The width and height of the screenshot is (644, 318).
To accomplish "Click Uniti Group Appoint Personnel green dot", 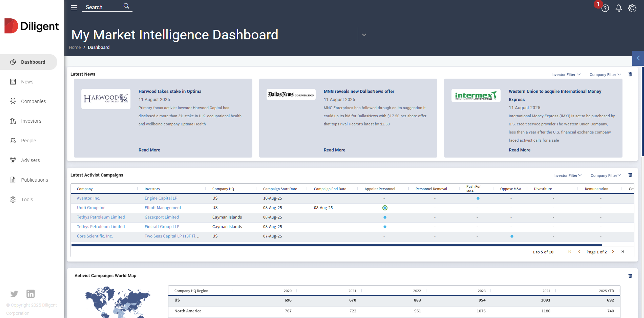I will tap(385, 208).
